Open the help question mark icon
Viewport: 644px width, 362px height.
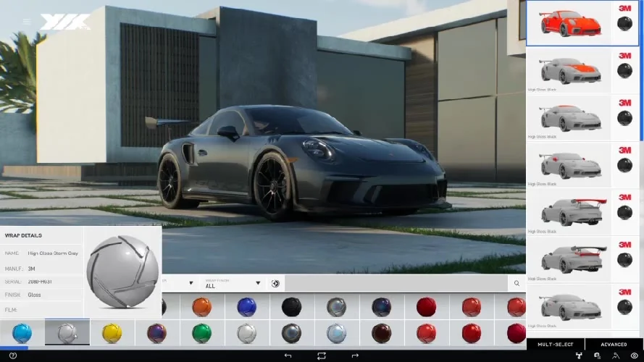[13, 355]
